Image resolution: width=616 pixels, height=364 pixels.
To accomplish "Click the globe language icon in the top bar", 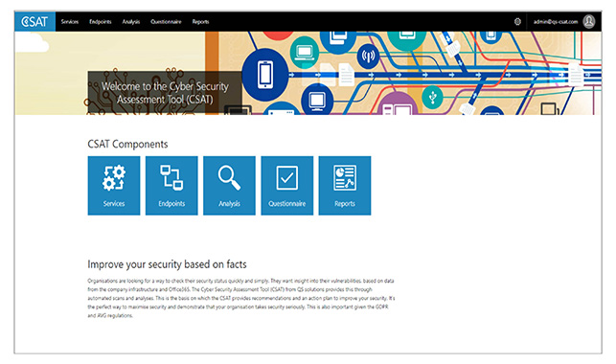I will click(x=517, y=22).
